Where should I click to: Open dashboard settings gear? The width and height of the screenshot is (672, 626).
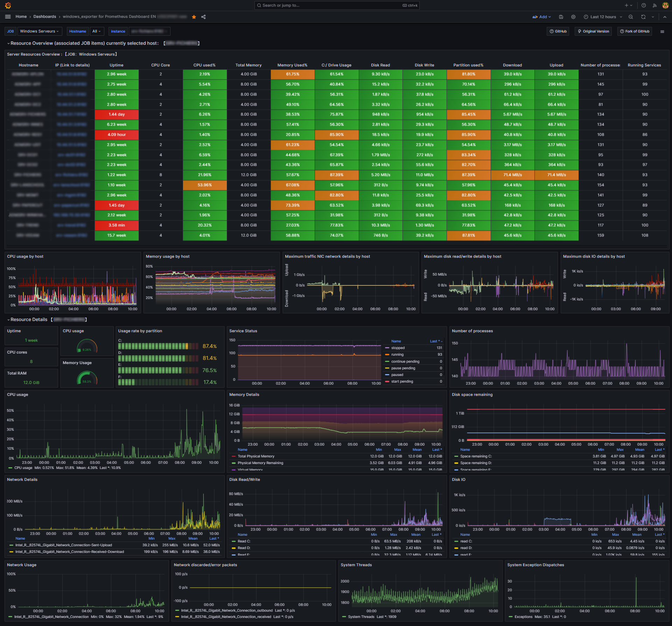[x=573, y=17]
